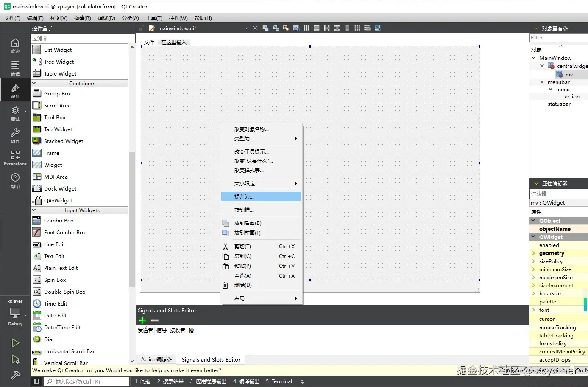Collapse the Input Widgets category
588x387 pixels.
tap(34, 210)
